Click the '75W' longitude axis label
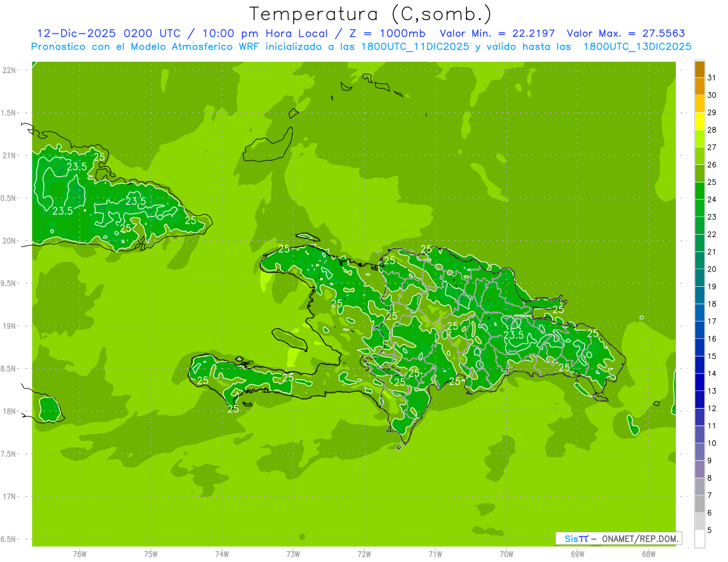Screen dimensions: 728x562 [151, 554]
